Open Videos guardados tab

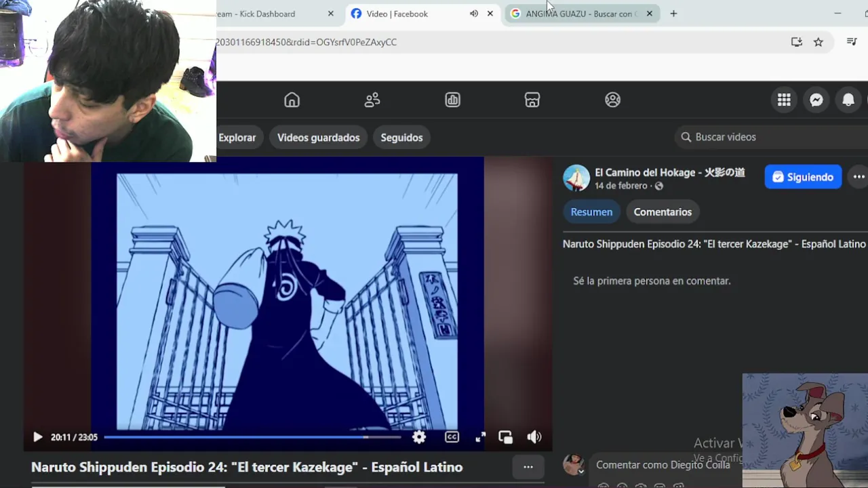click(318, 138)
